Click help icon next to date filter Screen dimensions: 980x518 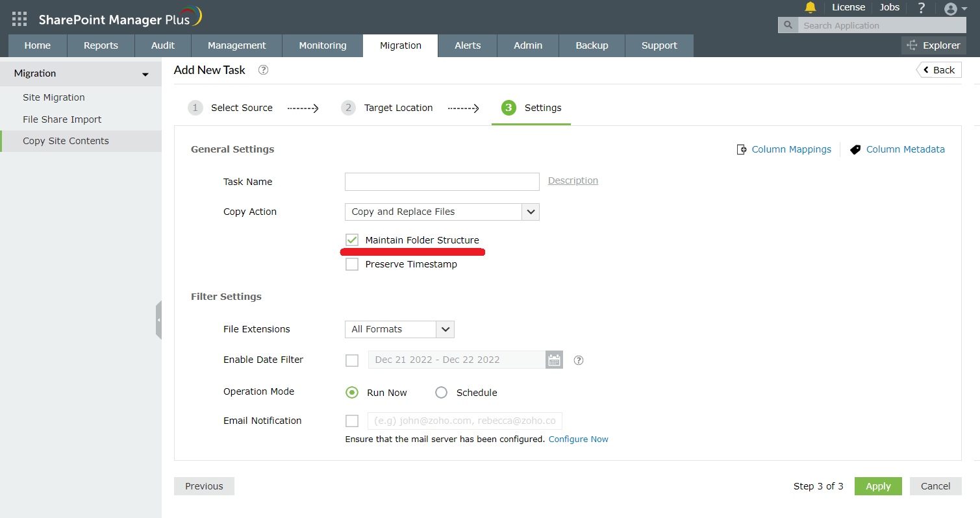pos(579,360)
